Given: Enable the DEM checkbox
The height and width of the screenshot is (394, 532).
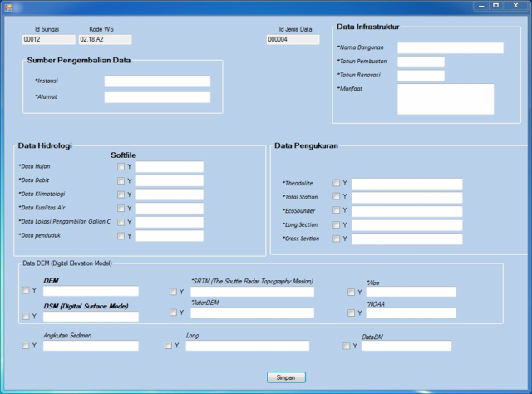Looking at the screenshot, I should point(26,291).
